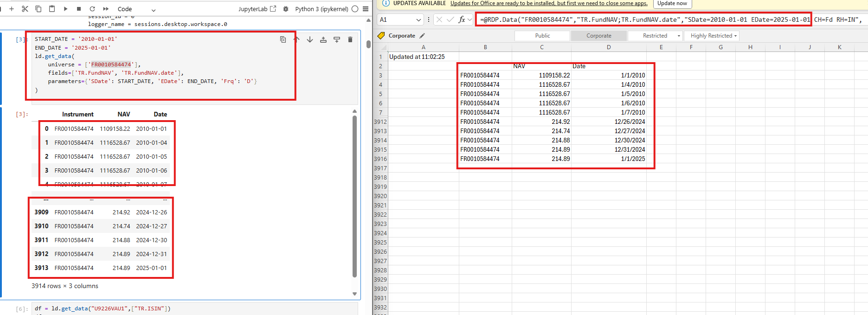The height and width of the screenshot is (315, 868).
Task: Duplicate the active cell icon
Action: 283,39
